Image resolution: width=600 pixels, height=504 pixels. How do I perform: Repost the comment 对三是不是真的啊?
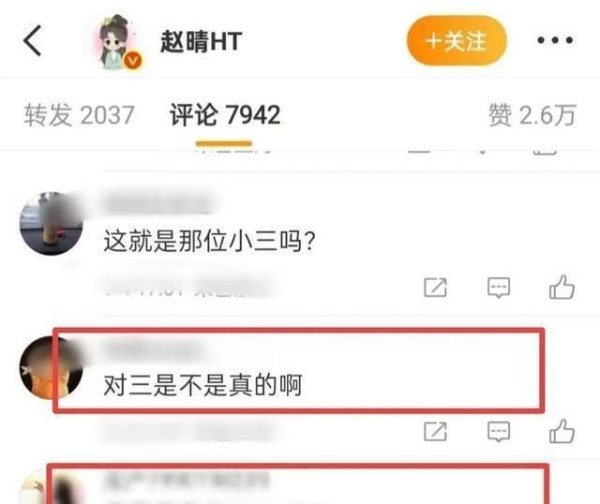click(435, 432)
